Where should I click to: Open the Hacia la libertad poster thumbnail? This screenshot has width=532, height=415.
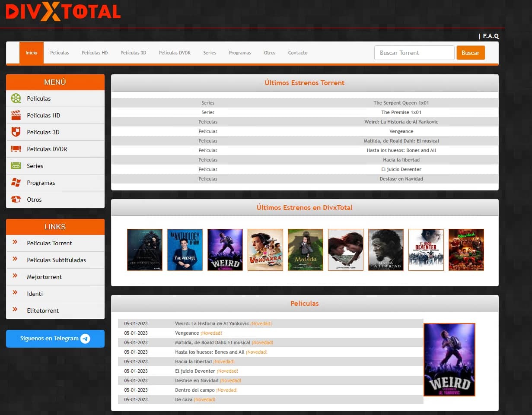pyautogui.click(x=386, y=250)
